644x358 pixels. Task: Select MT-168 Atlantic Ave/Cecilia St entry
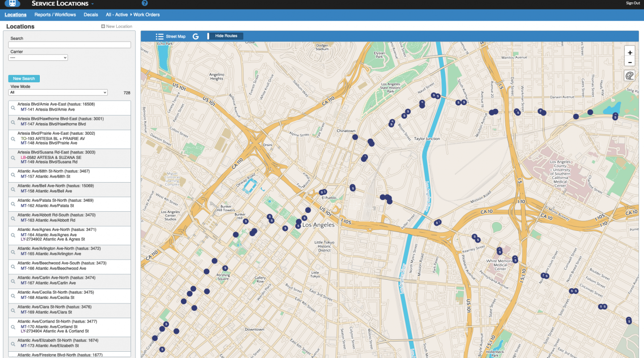(x=47, y=298)
